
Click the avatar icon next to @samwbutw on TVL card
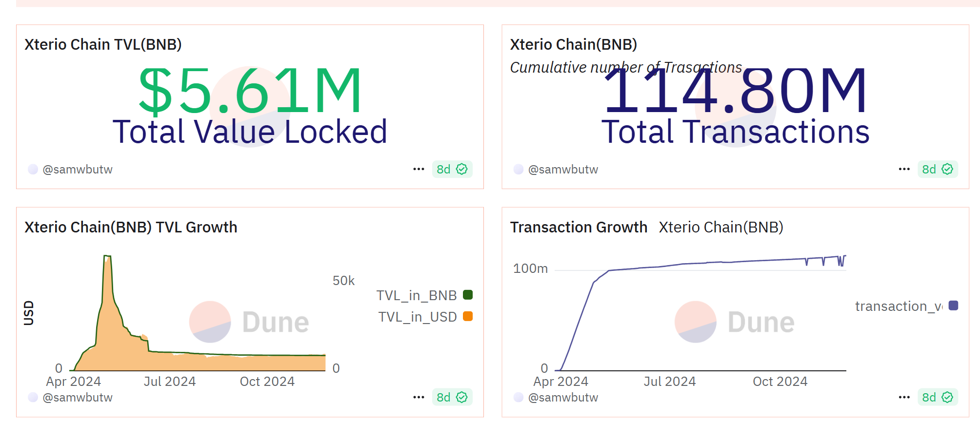pos(33,169)
